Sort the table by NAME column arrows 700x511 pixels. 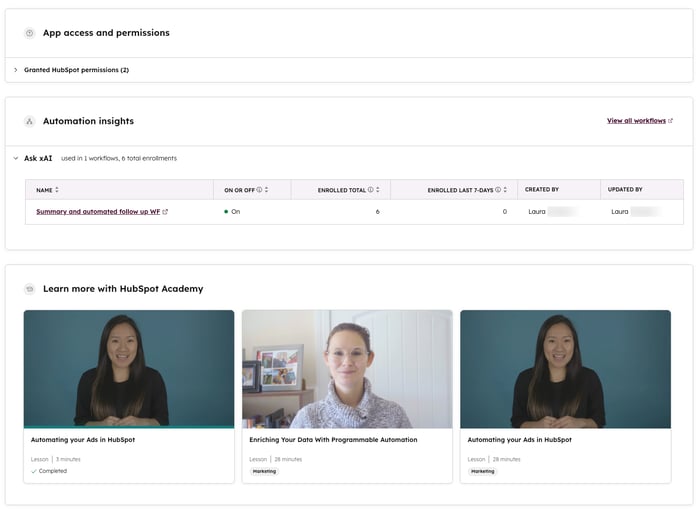click(x=57, y=190)
